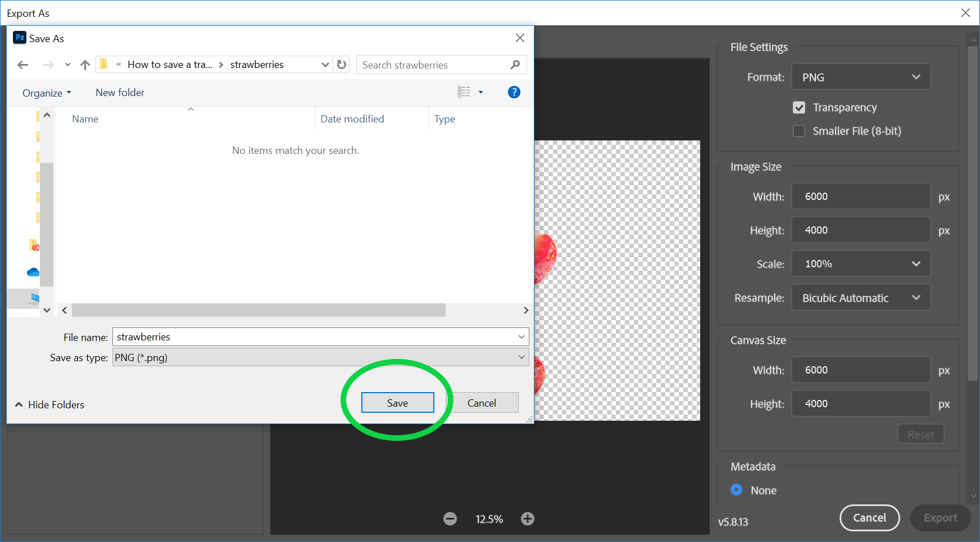Click the Export As settings panel scrollbar
Viewport: 980px width, 542px height.
click(973, 213)
